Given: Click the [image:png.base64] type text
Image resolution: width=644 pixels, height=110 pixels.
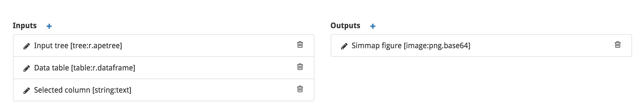Looking at the screenshot, I should (x=437, y=46).
